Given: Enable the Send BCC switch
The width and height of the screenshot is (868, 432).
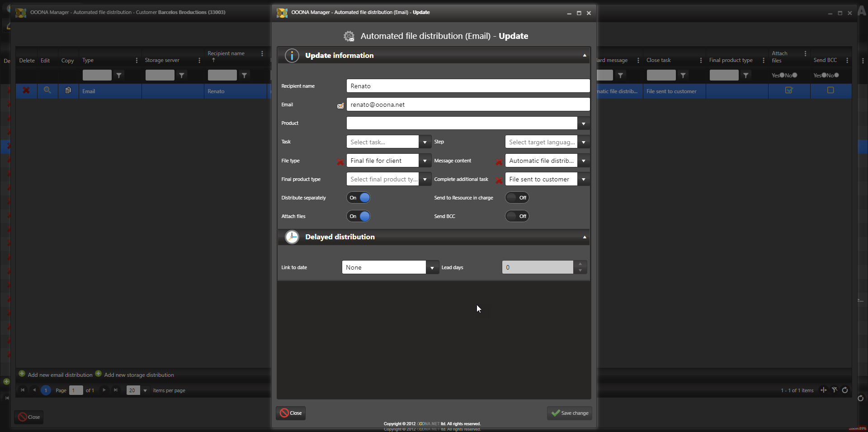Looking at the screenshot, I should (x=517, y=216).
